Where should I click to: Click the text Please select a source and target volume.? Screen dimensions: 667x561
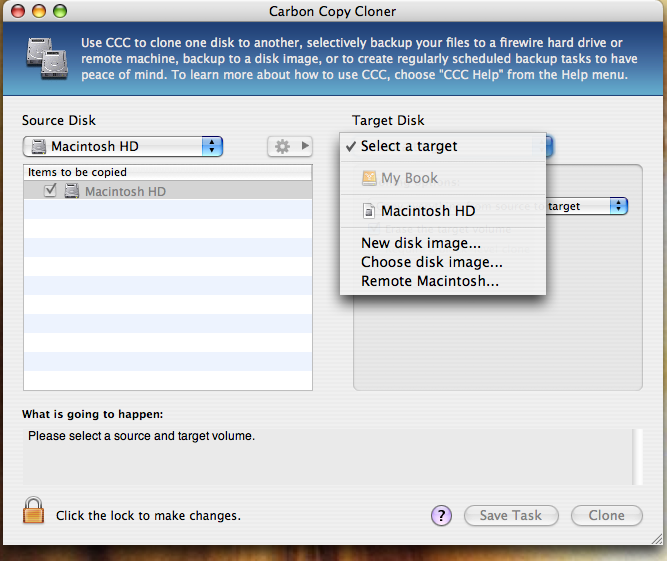coord(141,436)
